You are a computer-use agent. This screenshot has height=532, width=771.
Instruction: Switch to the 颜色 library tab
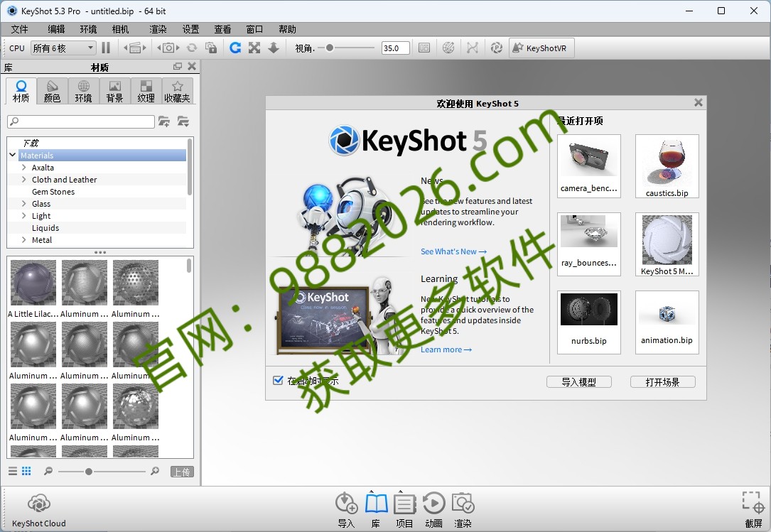click(52, 91)
